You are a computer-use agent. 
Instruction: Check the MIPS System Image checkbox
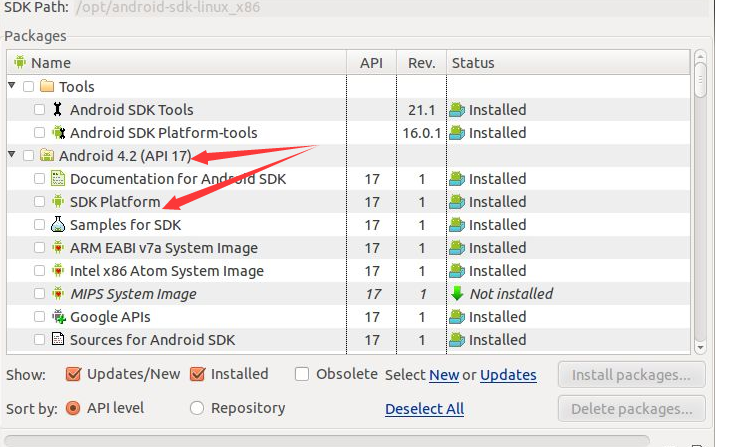pos(39,294)
